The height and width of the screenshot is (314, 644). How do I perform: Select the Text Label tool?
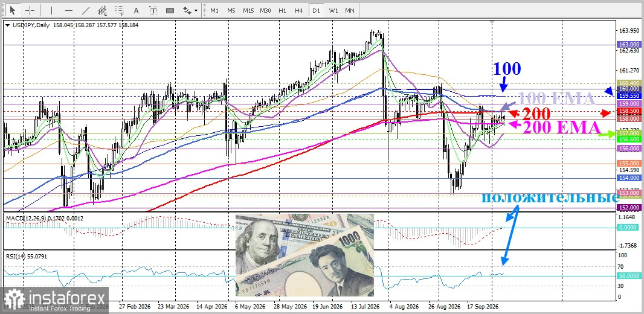click(153, 10)
